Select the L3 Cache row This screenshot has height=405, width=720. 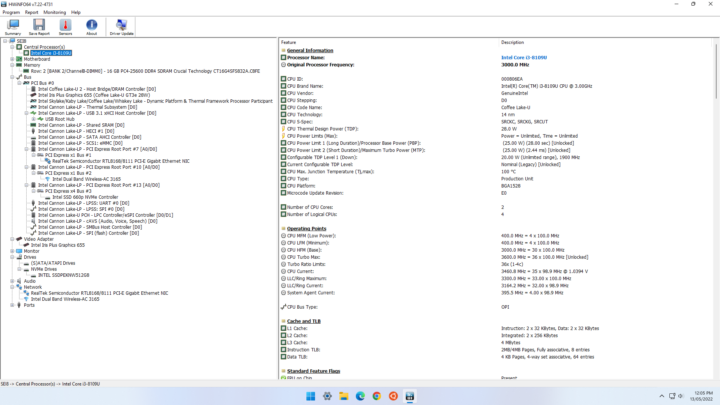pyautogui.click(x=495, y=342)
